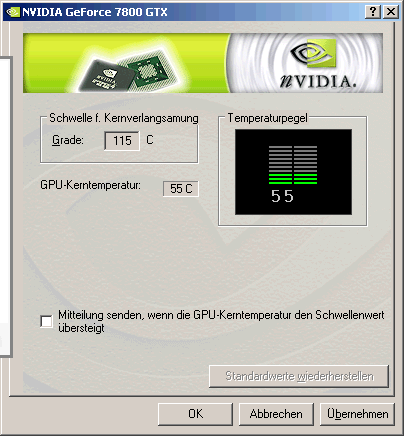Enable notification when GPU temperature exceeds threshold
The height and width of the screenshot is (436, 404).
pos(46,322)
